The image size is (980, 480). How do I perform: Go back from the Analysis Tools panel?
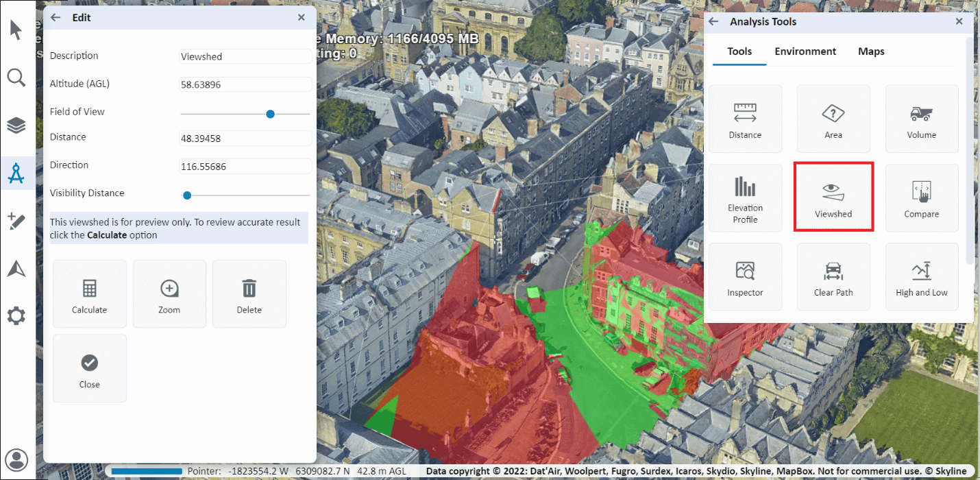point(713,22)
